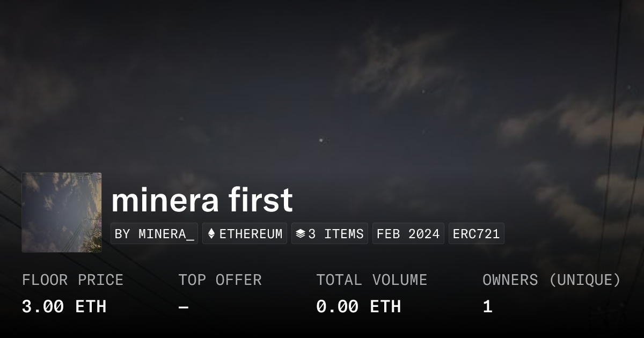Select the ERC721 token standard badge
The height and width of the screenshot is (338, 644).
[476, 234]
